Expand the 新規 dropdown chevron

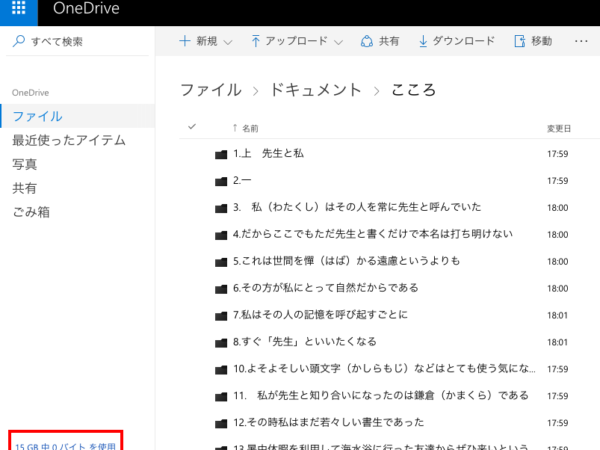(228, 42)
